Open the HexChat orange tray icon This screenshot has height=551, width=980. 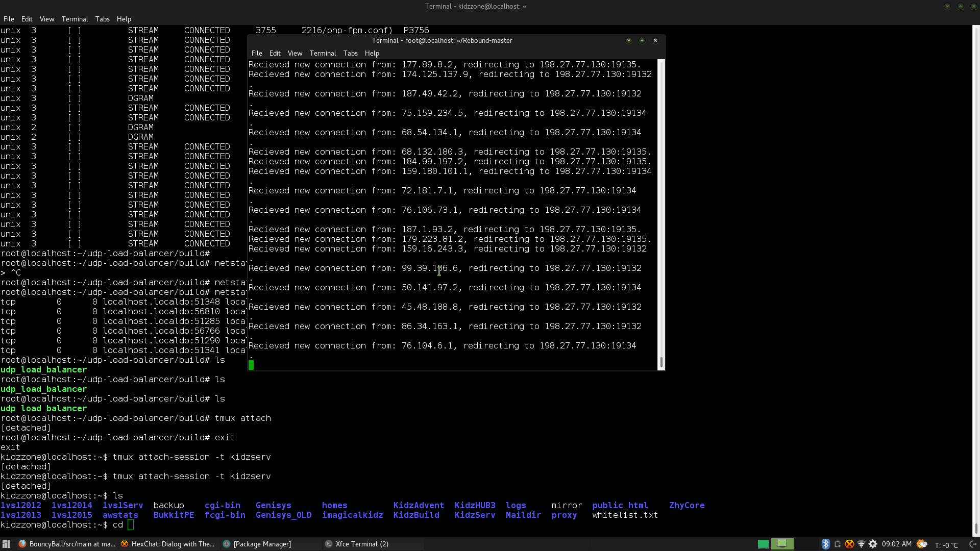(x=849, y=544)
